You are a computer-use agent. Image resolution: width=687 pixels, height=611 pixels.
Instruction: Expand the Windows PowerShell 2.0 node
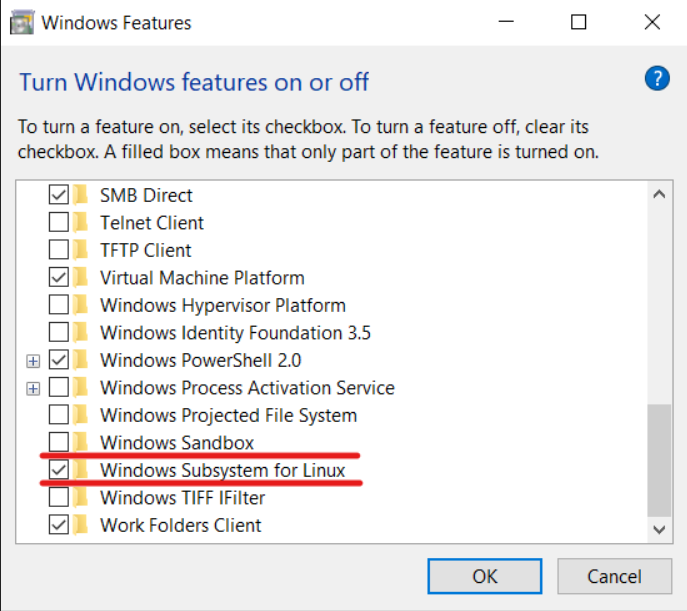pos(34,360)
